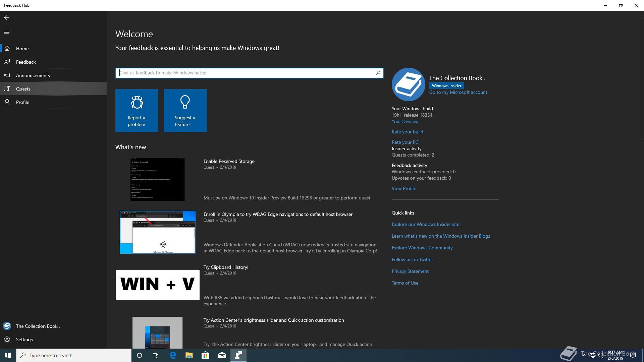The image size is (644, 362).
Task: Open the Announcements navigation item
Action: coord(54,75)
